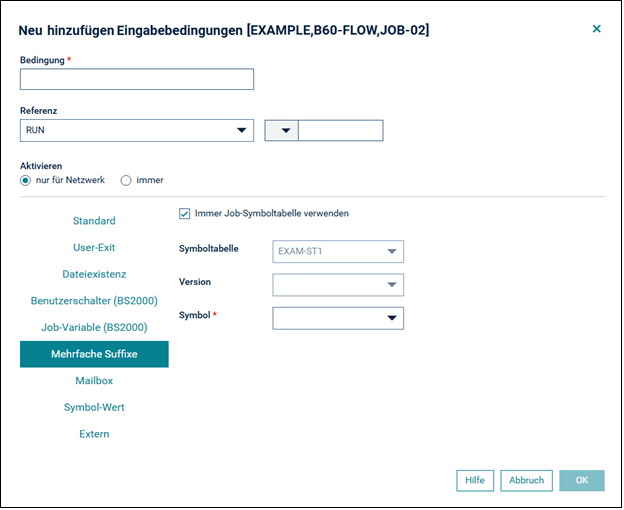Select the 'nur für Netzwerk' radio button

click(25, 181)
